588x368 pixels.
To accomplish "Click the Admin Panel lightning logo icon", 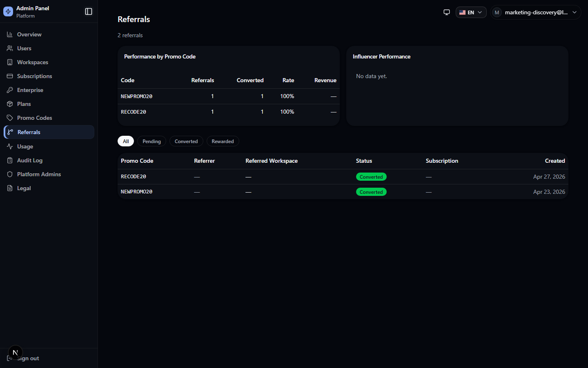I will (8, 11).
